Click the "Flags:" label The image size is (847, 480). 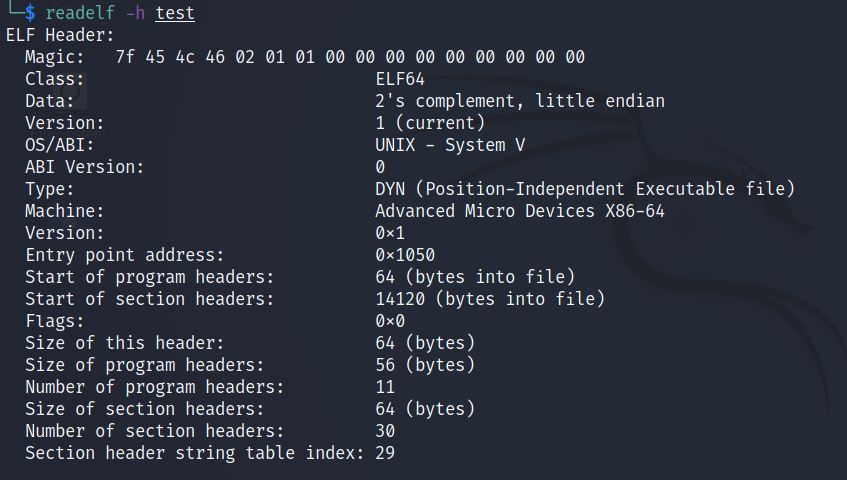[x=55, y=321]
